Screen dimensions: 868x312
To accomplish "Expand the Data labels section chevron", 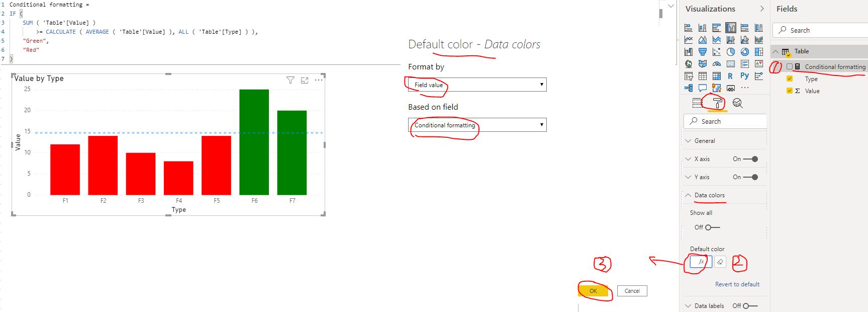I will coord(688,306).
